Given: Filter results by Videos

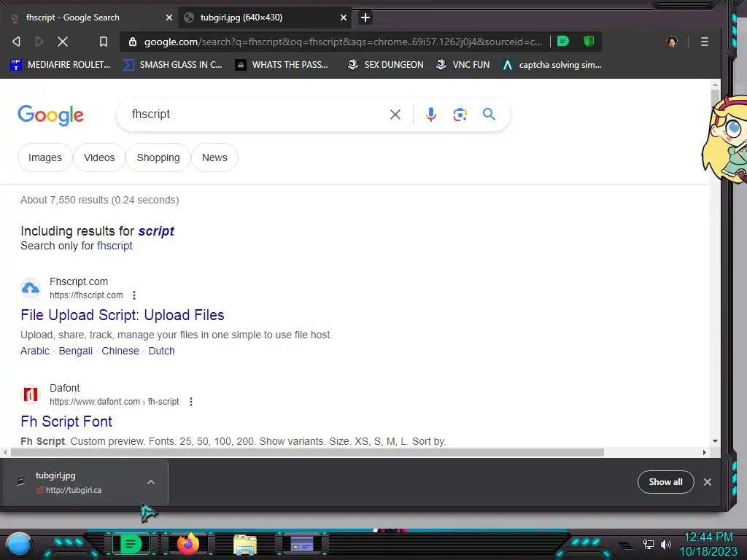Looking at the screenshot, I should pyautogui.click(x=99, y=157).
